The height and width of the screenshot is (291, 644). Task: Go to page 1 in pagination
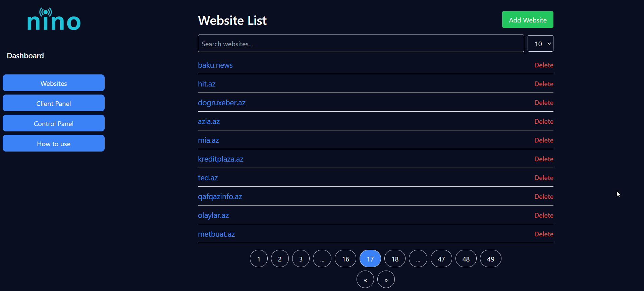tap(259, 258)
